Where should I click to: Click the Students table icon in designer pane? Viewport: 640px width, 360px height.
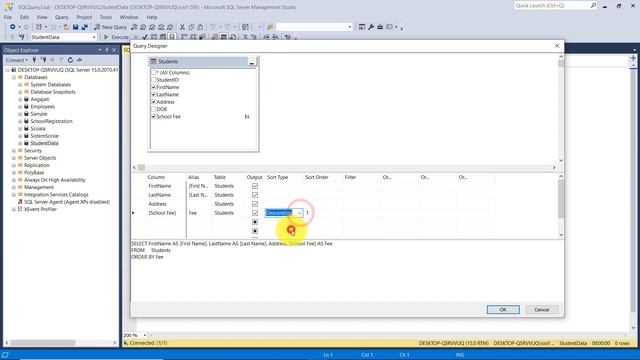[153, 61]
